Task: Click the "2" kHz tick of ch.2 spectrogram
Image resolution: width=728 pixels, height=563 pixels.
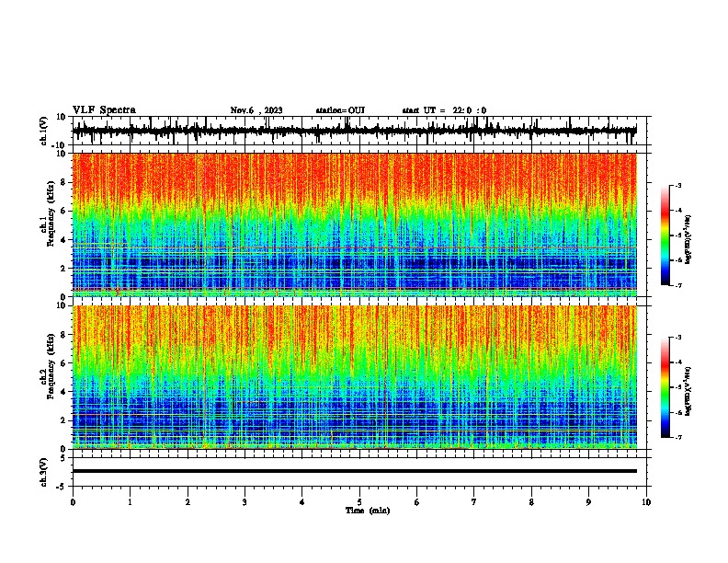Action: (63, 420)
